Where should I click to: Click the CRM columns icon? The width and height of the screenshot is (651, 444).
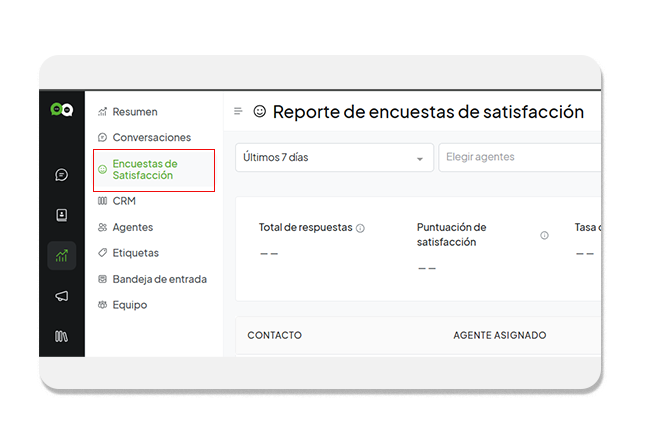point(102,201)
